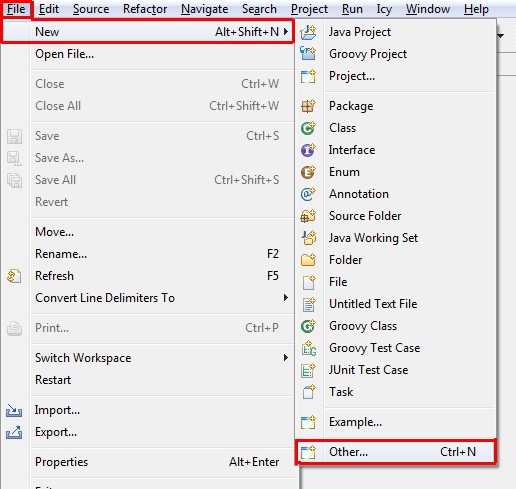Click the Groovy Test Case icon
516x489 pixels.
coord(309,348)
